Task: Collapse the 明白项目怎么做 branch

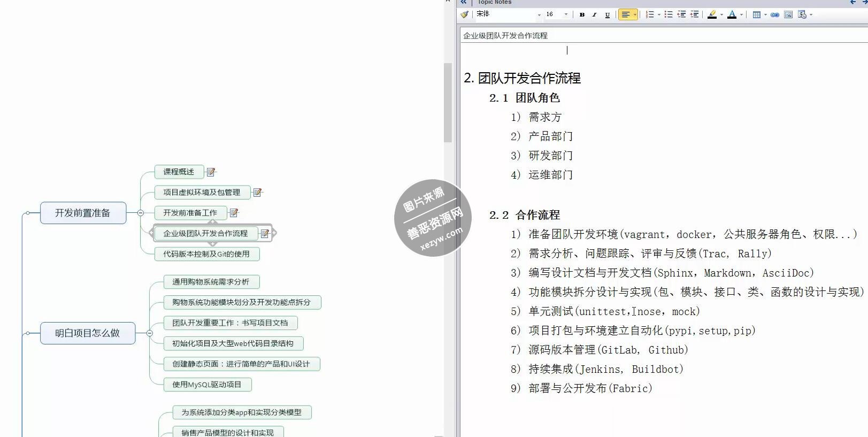Action: coord(150,333)
